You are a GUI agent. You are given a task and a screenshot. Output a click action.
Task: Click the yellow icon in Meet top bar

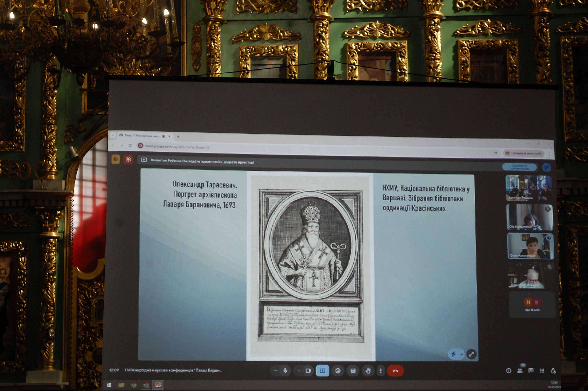pyautogui.click(x=116, y=159)
